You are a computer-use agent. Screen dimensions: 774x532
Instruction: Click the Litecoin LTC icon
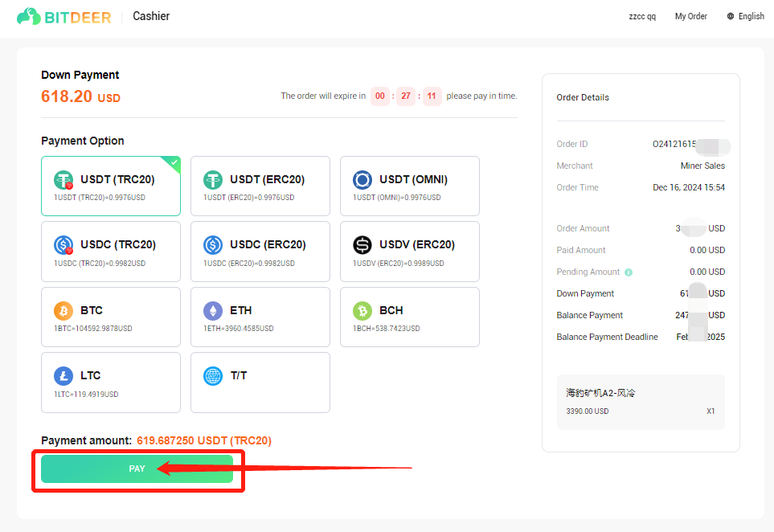coord(63,375)
